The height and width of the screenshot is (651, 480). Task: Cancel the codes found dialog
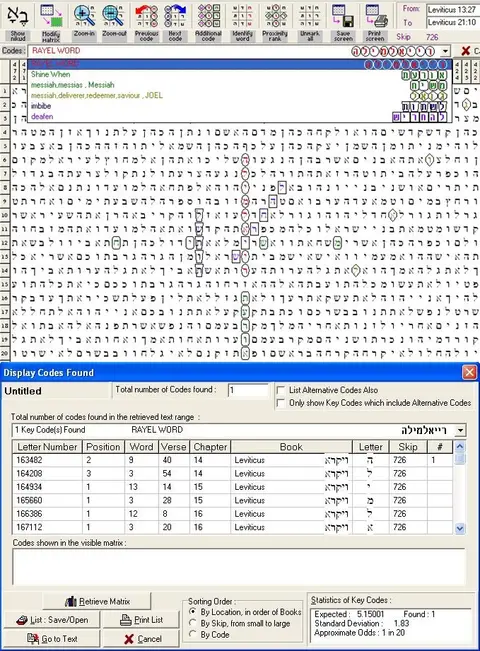coord(141,639)
